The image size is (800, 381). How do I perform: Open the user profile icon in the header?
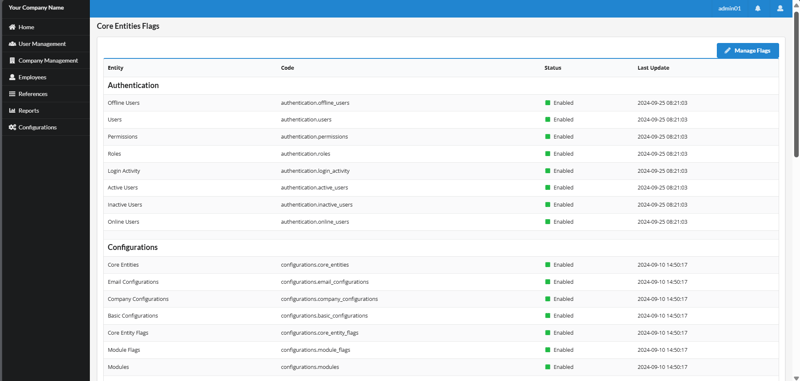pyautogui.click(x=780, y=8)
